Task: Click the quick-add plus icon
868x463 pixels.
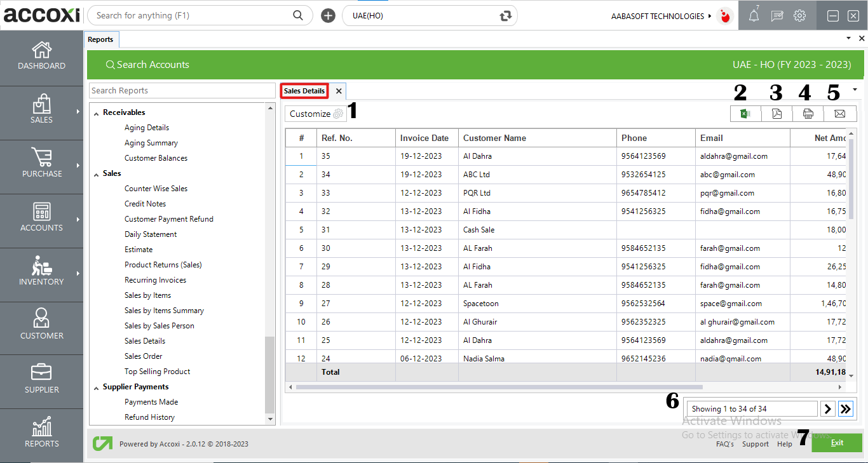Action: [x=328, y=16]
